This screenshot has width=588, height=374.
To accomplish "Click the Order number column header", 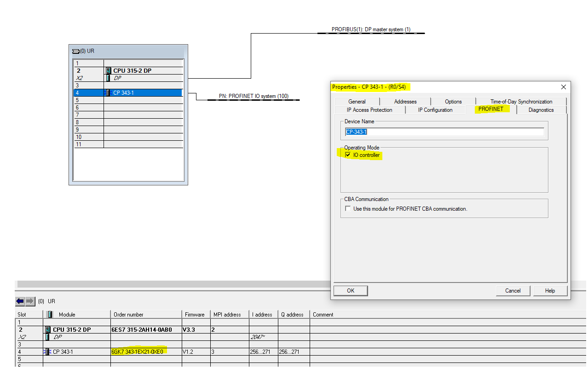I will (146, 315).
